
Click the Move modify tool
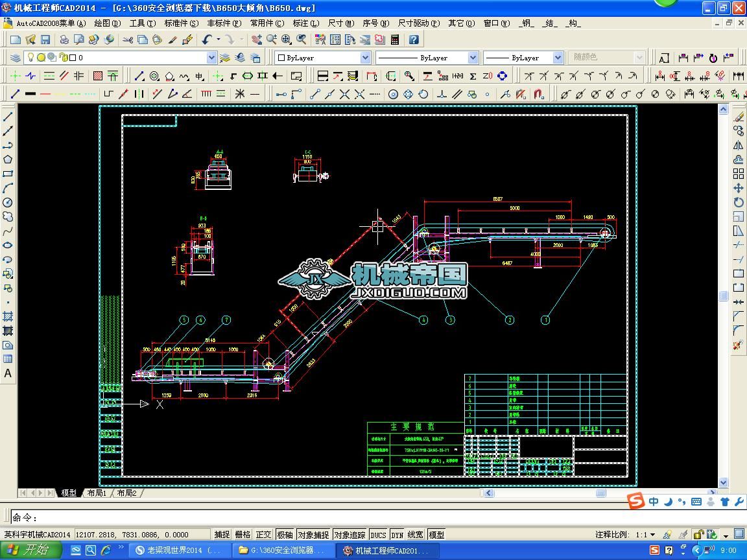[739, 188]
